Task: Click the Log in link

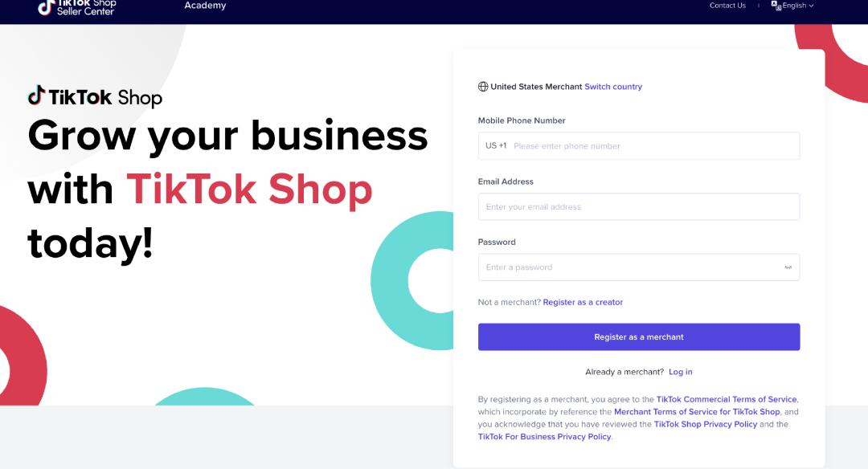Action: click(x=681, y=372)
